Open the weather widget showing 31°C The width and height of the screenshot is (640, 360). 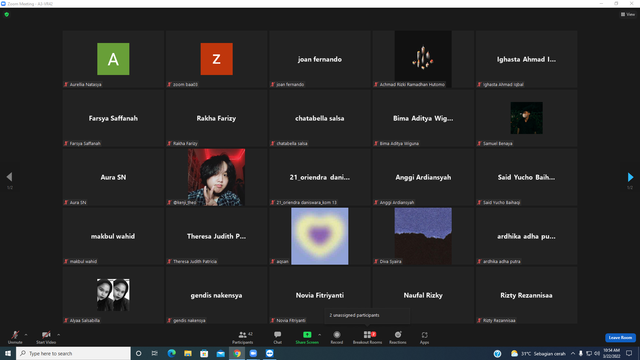538,353
